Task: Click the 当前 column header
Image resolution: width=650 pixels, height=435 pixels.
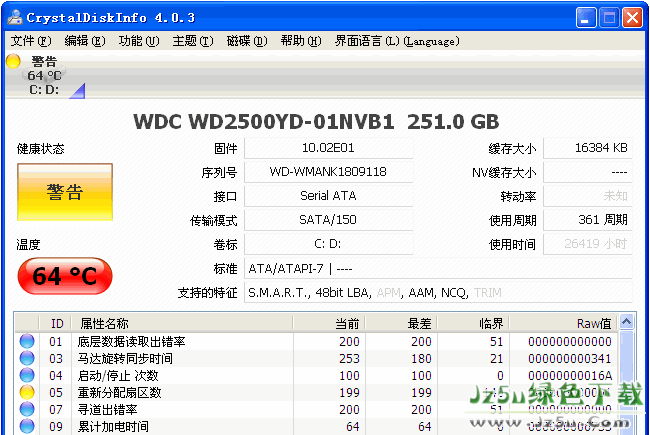Action: [x=329, y=323]
